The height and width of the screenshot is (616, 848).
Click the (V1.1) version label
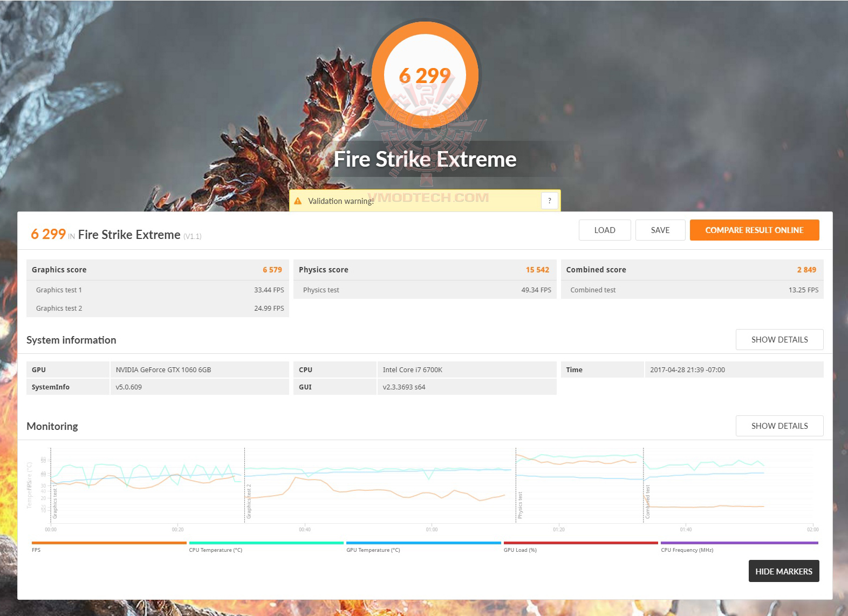[x=193, y=236]
